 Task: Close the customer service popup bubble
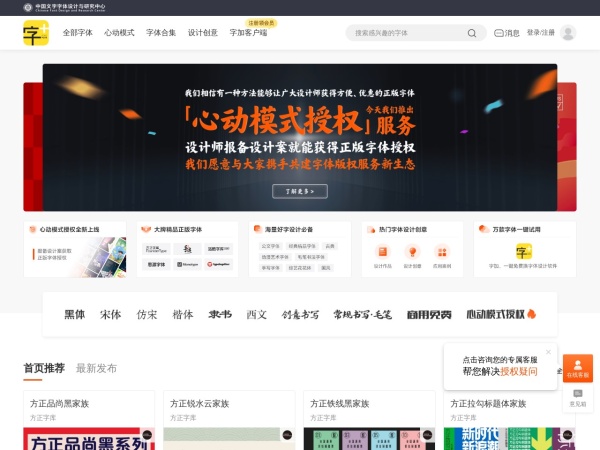tap(548, 352)
